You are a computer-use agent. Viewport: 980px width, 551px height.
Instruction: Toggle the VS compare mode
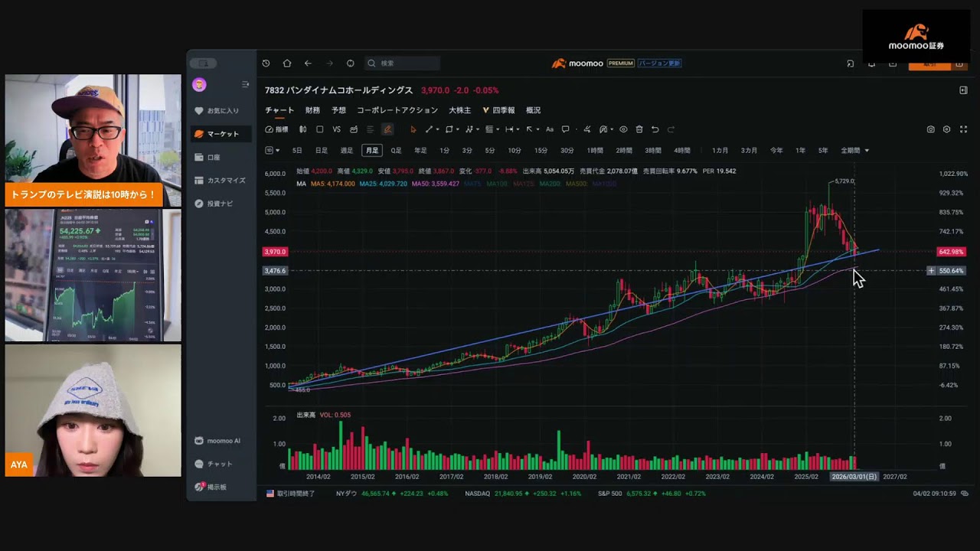point(336,129)
